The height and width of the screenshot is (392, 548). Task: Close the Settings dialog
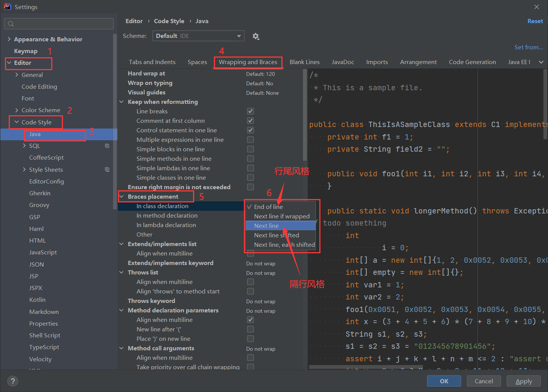click(537, 7)
